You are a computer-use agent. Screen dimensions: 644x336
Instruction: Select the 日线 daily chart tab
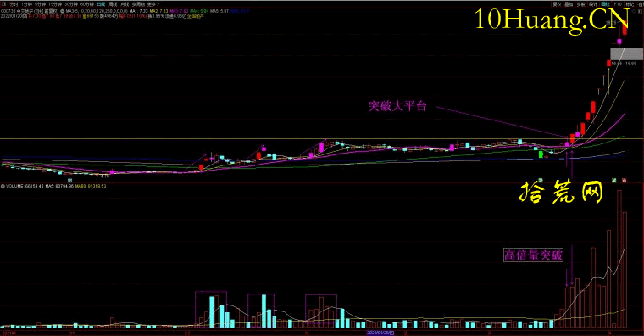click(x=101, y=4)
